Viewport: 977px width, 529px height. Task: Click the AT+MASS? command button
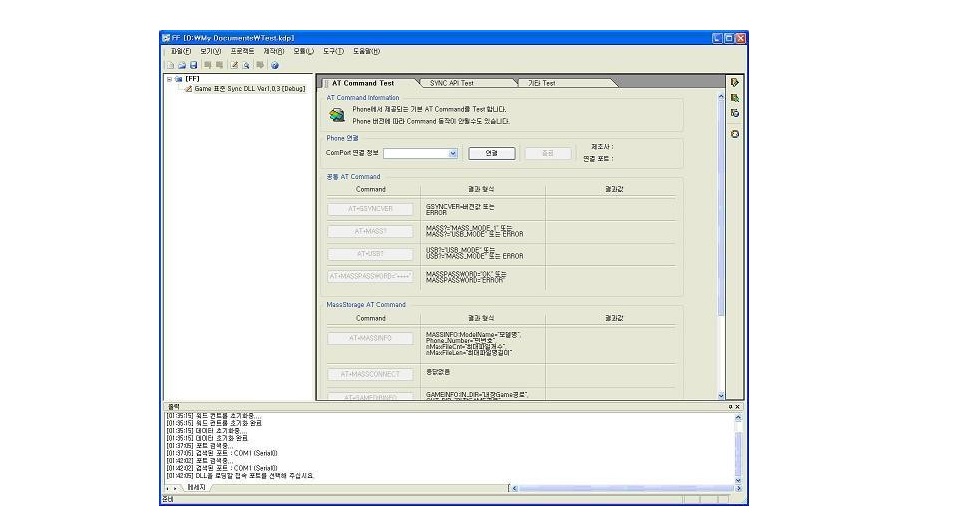click(x=370, y=231)
